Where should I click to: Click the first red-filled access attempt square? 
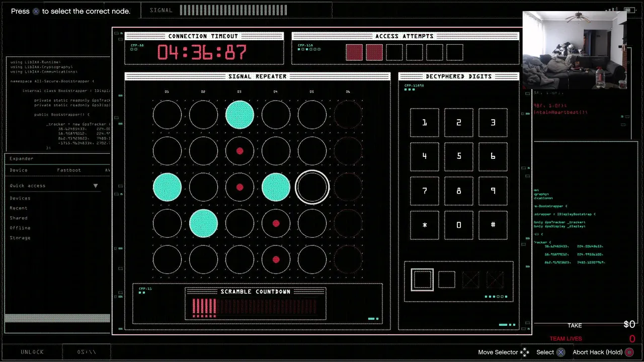(x=354, y=52)
